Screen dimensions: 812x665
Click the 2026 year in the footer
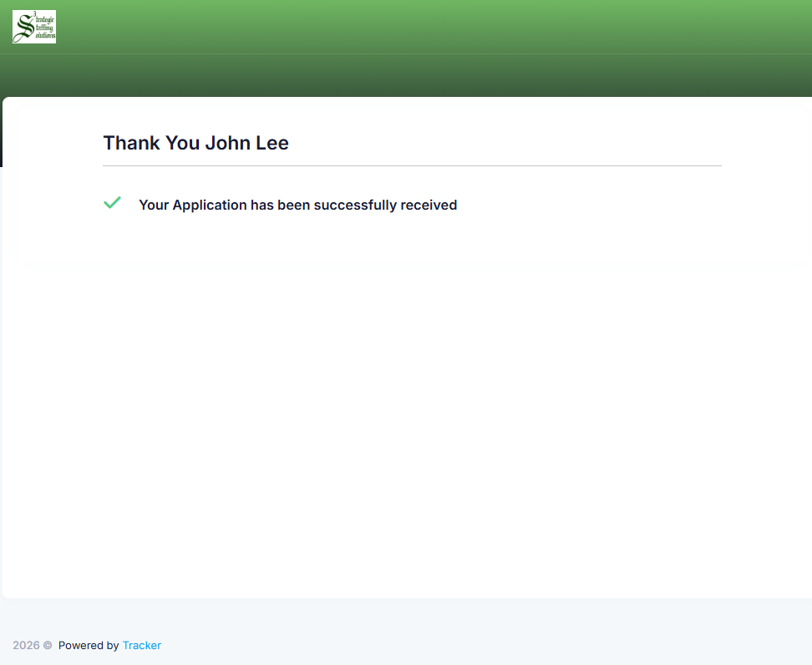[26, 646]
